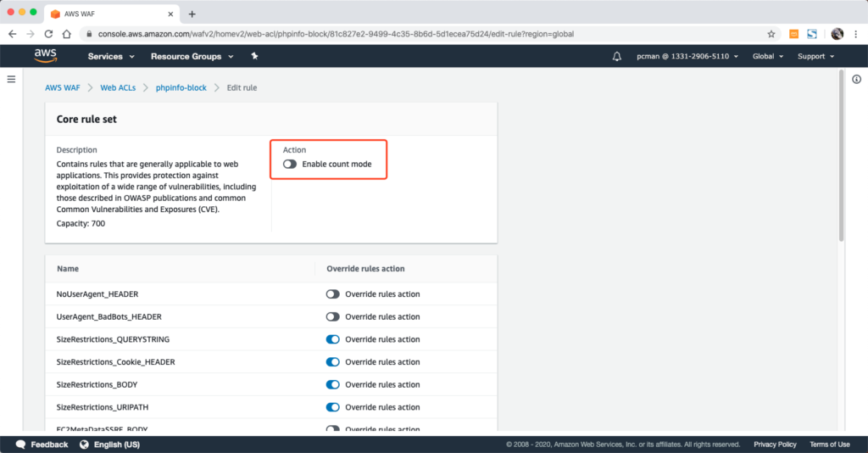Open the pin shortcuts icon in navbar

tap(254, 57)
